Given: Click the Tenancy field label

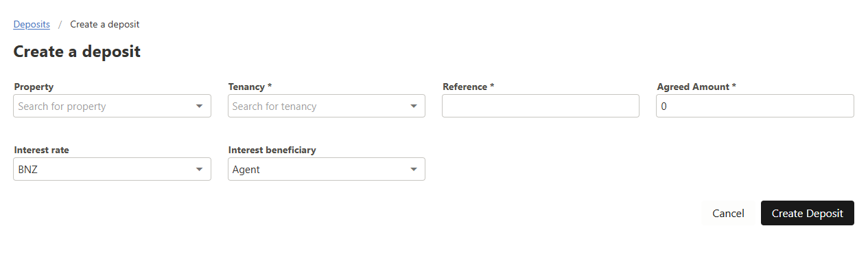Looking at the screenshot, I should tap(250, 87).
